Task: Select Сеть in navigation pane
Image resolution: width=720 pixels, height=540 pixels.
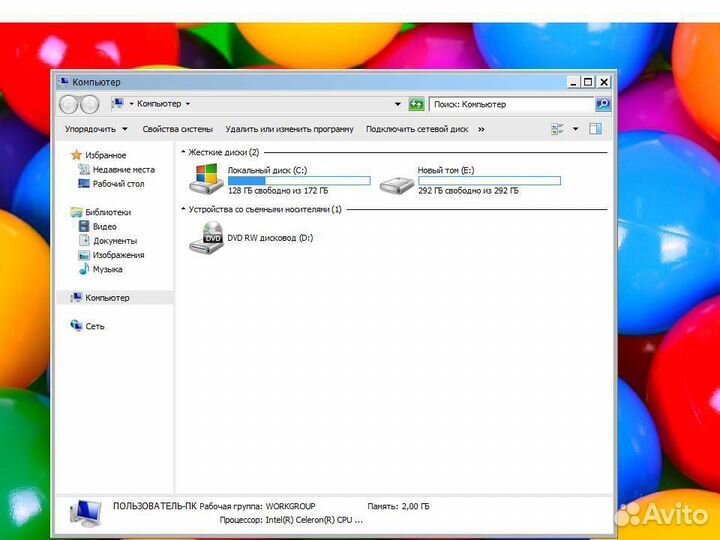Action: 95,326
